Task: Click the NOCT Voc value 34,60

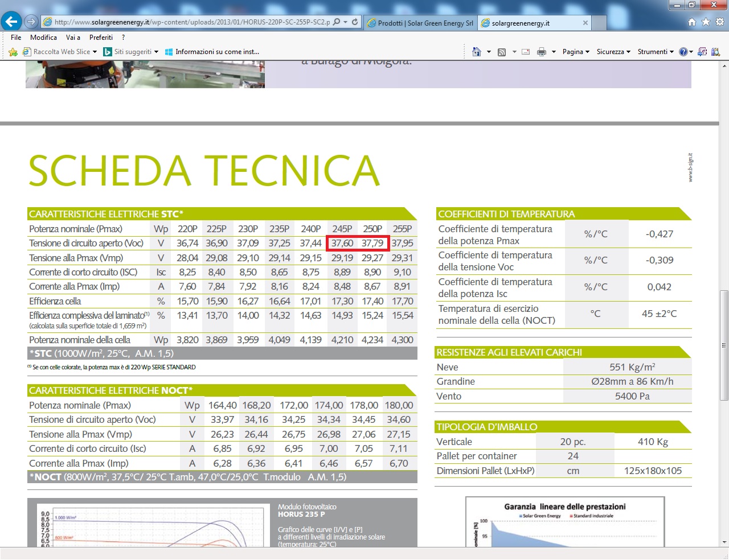Action: coord(399,419)
